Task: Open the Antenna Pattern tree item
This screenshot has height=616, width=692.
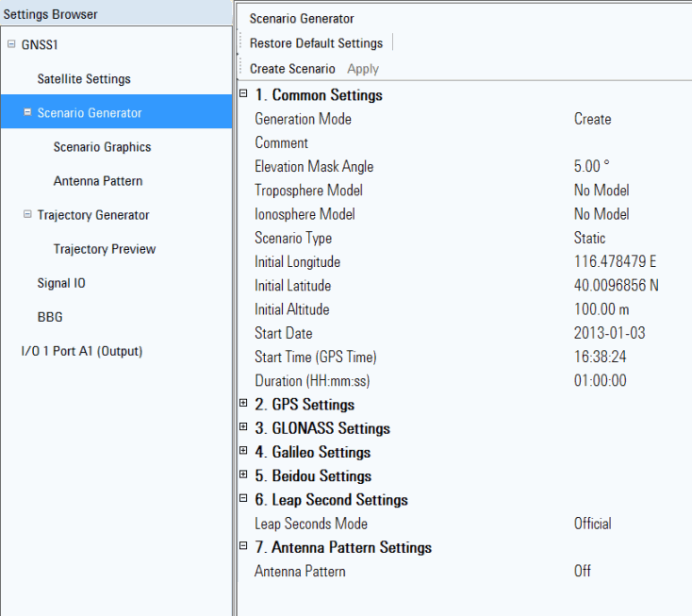Action: click(98, 181)
